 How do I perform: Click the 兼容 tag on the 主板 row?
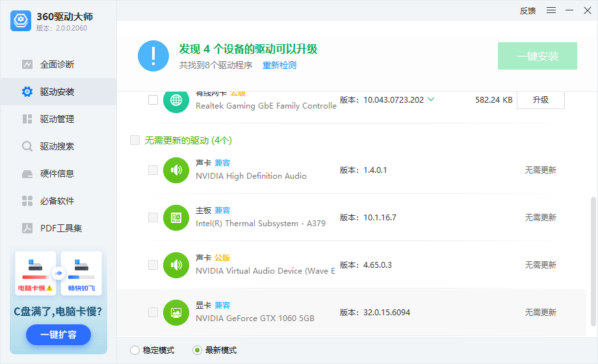(222, 210)
